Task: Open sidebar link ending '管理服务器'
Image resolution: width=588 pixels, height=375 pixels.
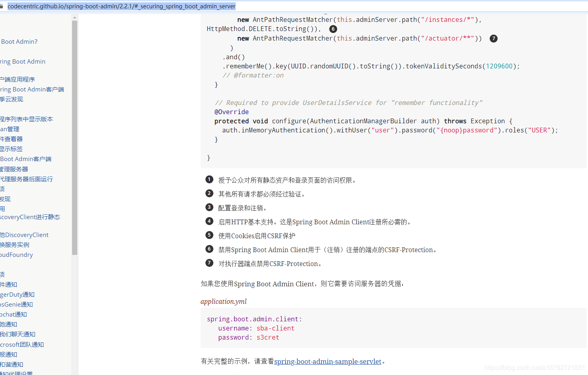Action: click(14, 169)
